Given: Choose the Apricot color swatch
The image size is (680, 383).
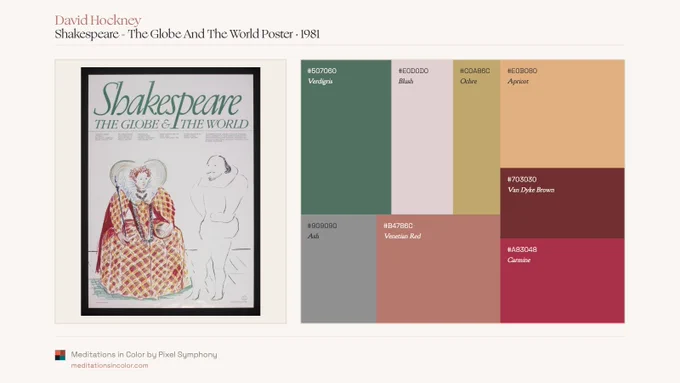Looking at the screenshot, I should click(562, 114).
